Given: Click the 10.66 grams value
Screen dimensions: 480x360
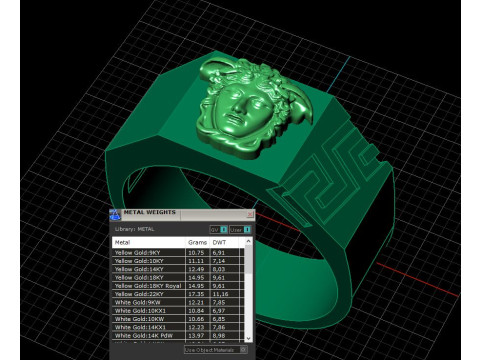Looking at the screenshot, I should coord(196,319).
